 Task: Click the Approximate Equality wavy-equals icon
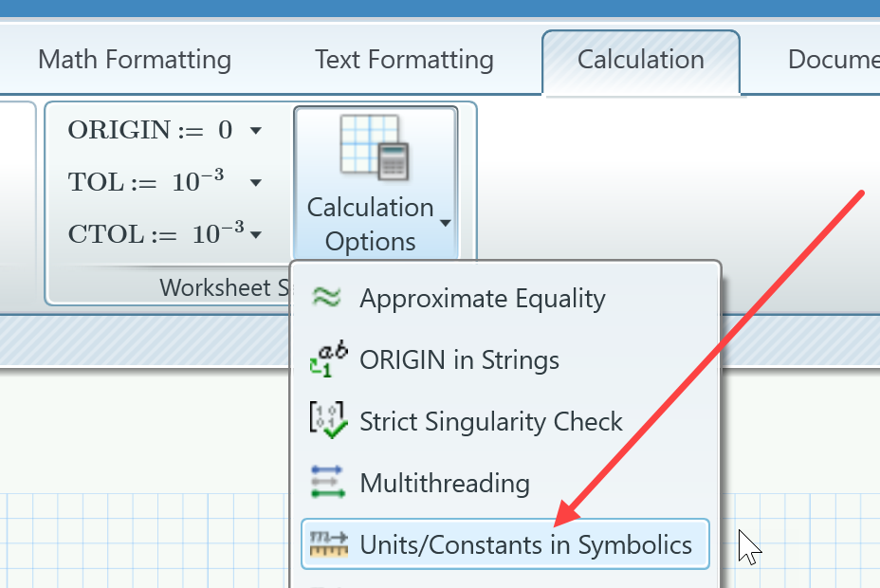pos(326,298)
